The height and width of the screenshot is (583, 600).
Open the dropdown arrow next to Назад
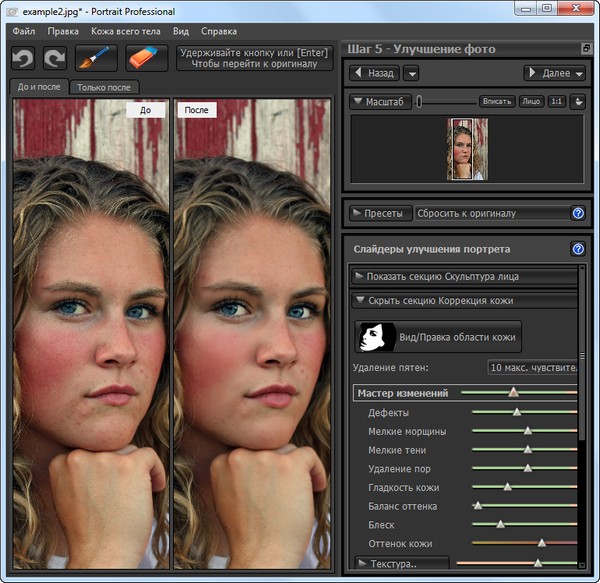click(x=411, y=73)
